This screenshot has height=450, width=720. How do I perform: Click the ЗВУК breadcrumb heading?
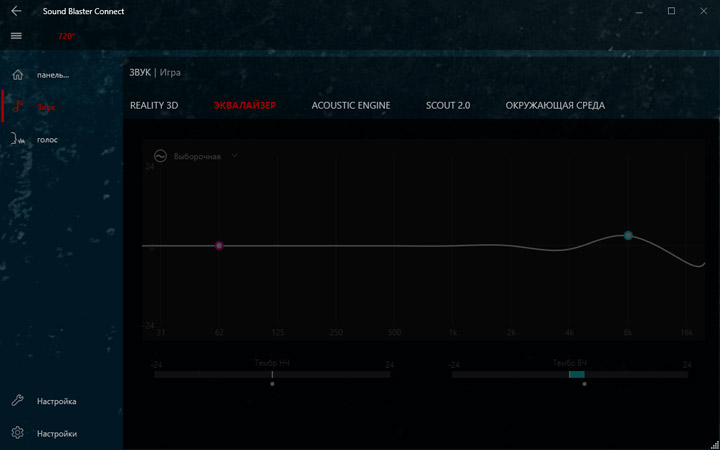(x=140, y=73)
